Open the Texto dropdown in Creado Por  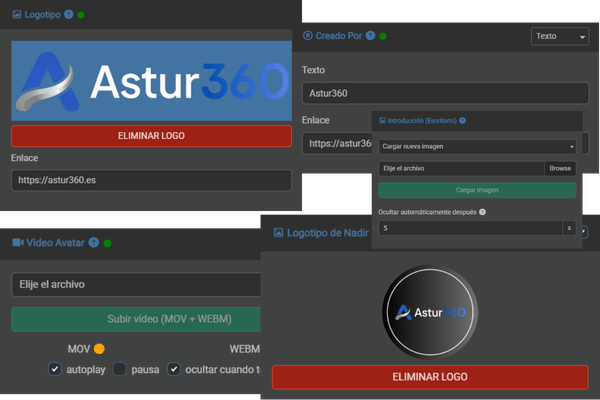pyautogui.click(x=560, y=36)
